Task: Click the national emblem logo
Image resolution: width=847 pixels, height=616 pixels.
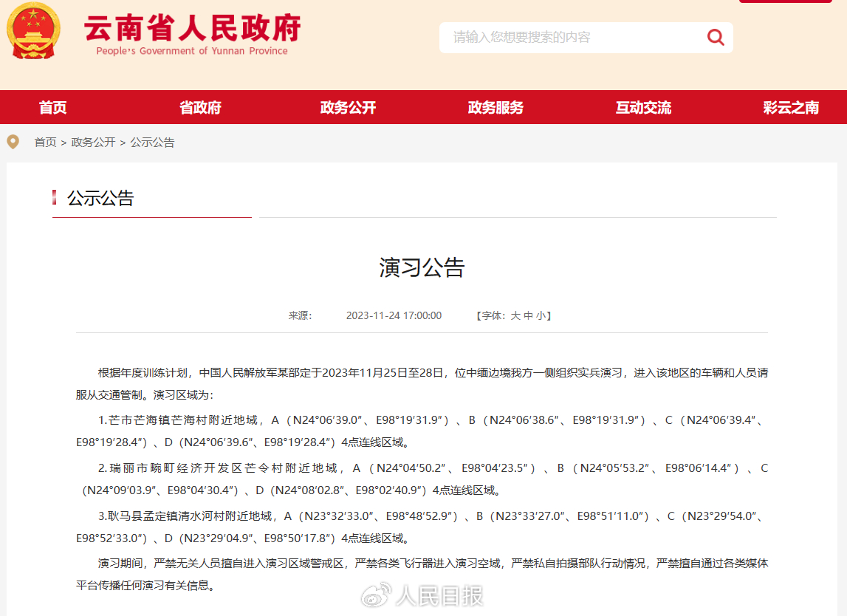Action: pos(33,31)
